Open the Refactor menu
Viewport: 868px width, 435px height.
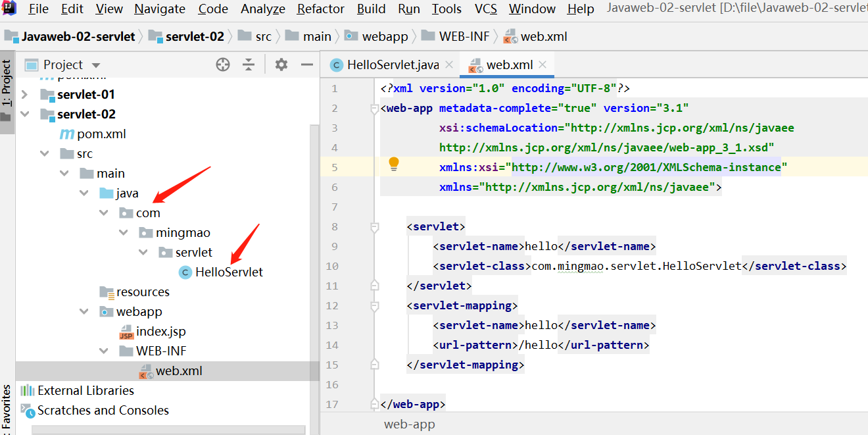click(321, 9)
